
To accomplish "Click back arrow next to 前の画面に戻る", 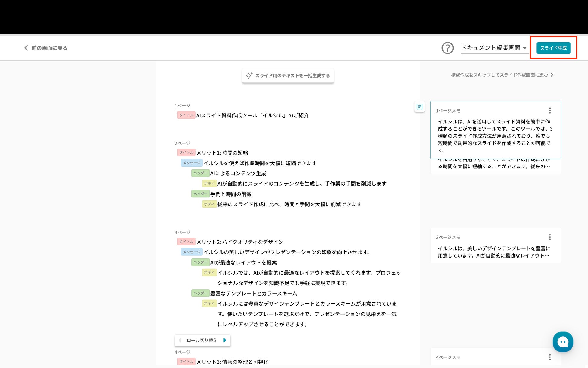I will coord(26,48).
